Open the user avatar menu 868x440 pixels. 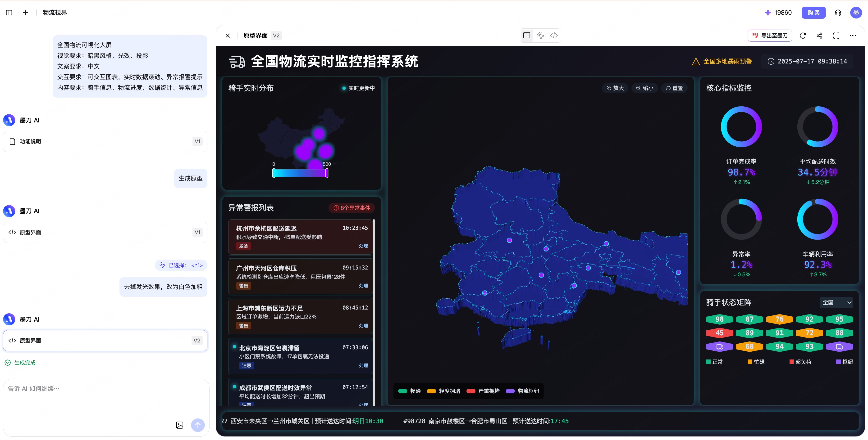[x=856, y=13]
